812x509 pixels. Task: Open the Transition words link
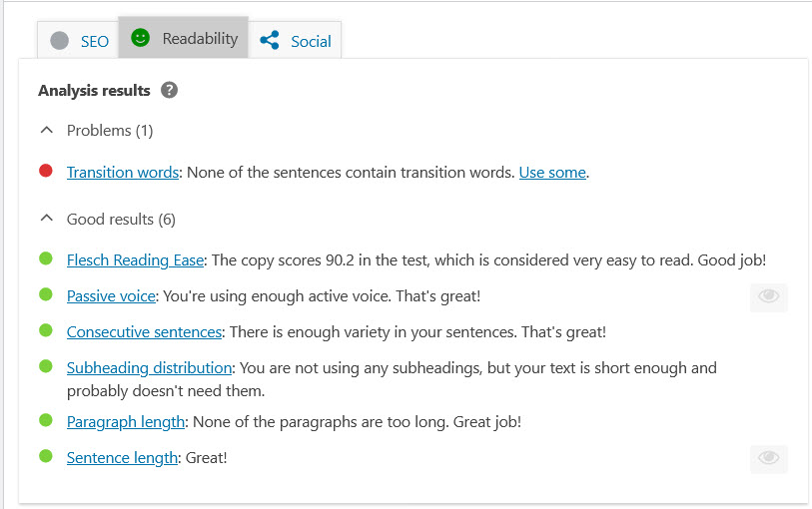click(122, 172)
